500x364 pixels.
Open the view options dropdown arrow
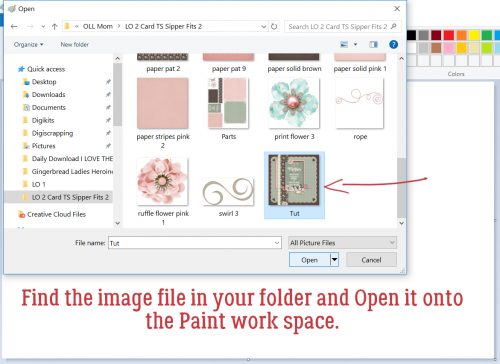355,44
